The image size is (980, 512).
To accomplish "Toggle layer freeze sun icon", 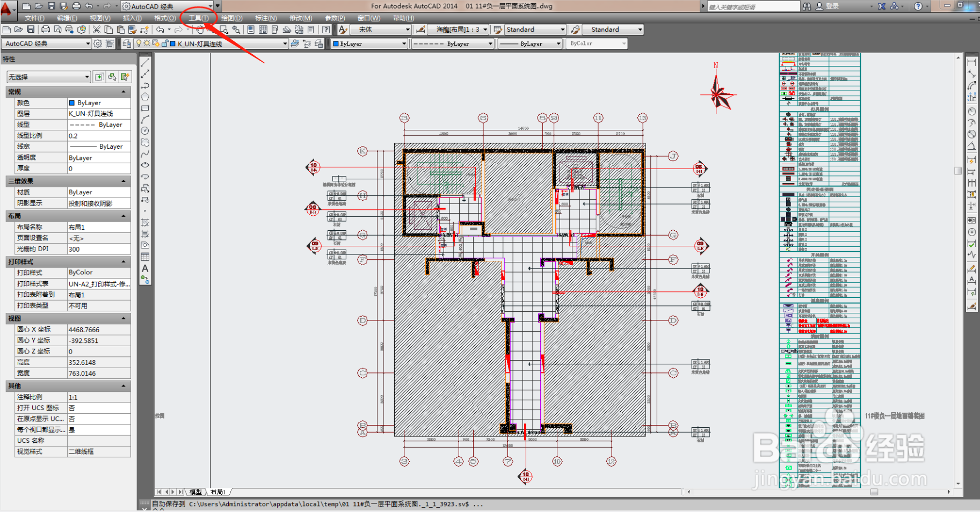I will coord(147,43).
